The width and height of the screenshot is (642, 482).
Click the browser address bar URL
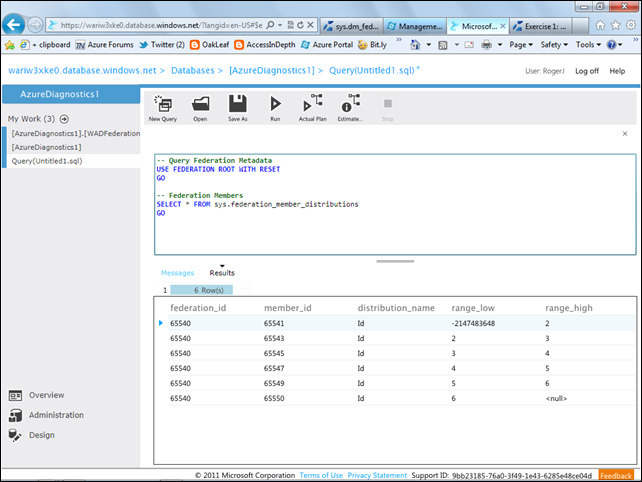(161, 25)
